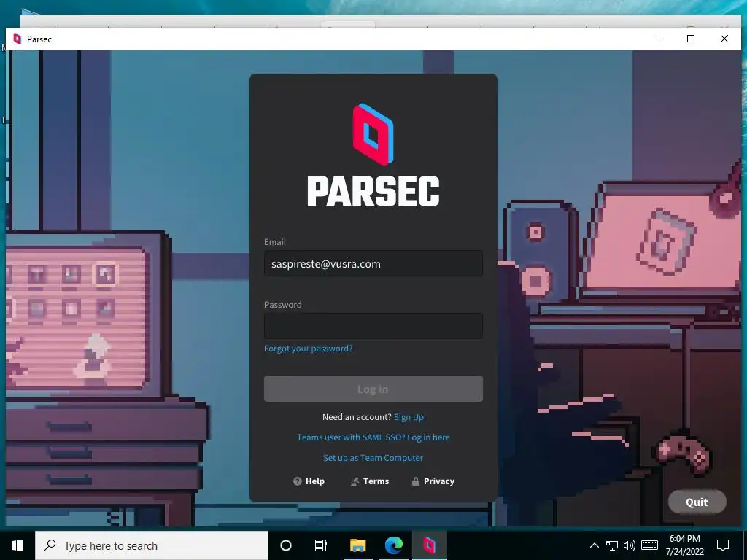Minimize the Parsec window
The height and width of the screenshot is (560, 747).
pos(658,39)
